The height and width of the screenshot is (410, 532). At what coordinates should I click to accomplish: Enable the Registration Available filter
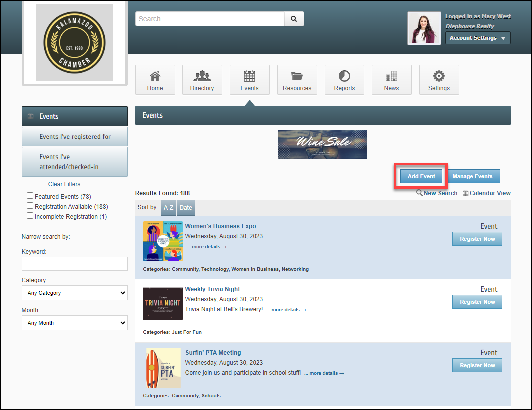tap(30, 206)
